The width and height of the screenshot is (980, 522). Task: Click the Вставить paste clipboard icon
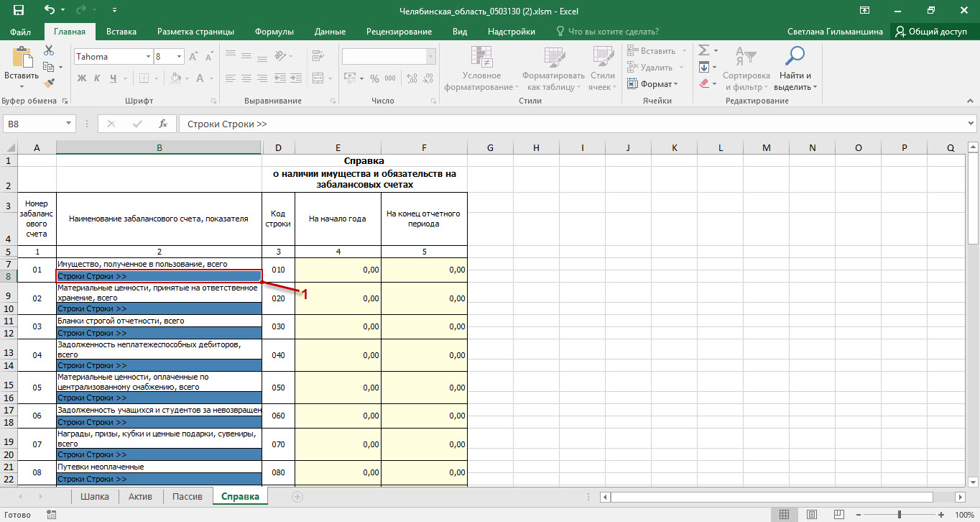(22, 58)
